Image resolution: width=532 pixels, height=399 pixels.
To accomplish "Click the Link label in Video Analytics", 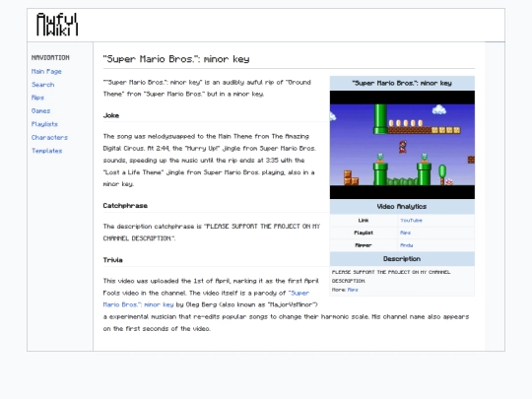I will (x=364, y=221).
